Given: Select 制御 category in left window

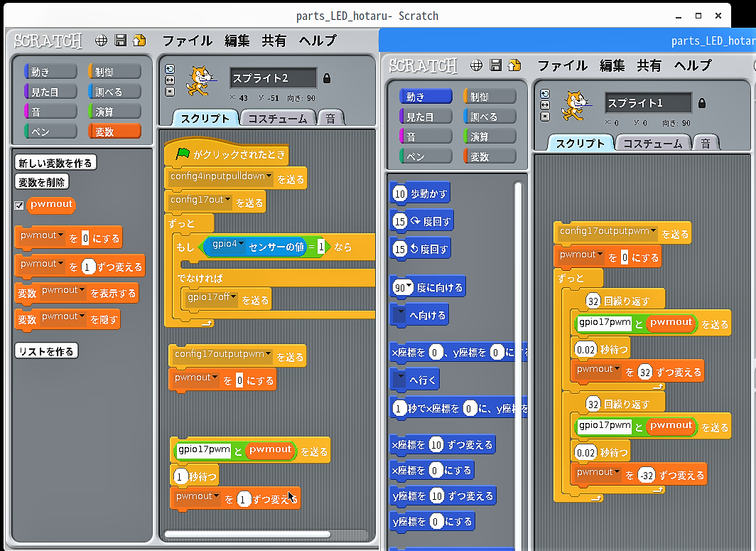Looking at the screenshot, I should click(115, 71).
